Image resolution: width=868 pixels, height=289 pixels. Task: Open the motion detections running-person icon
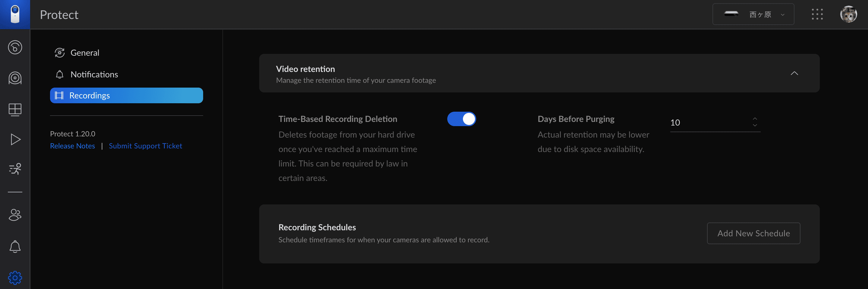(15, 169)
